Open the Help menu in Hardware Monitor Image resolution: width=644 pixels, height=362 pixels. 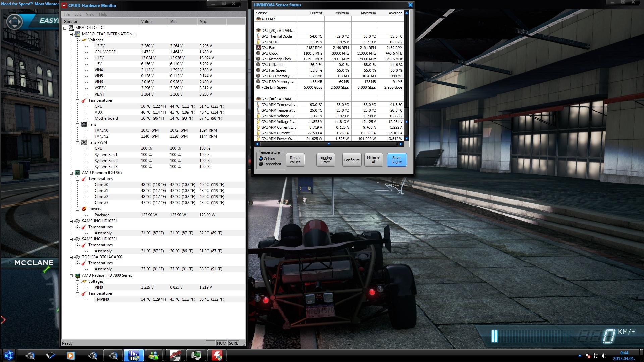pos(103,14)
